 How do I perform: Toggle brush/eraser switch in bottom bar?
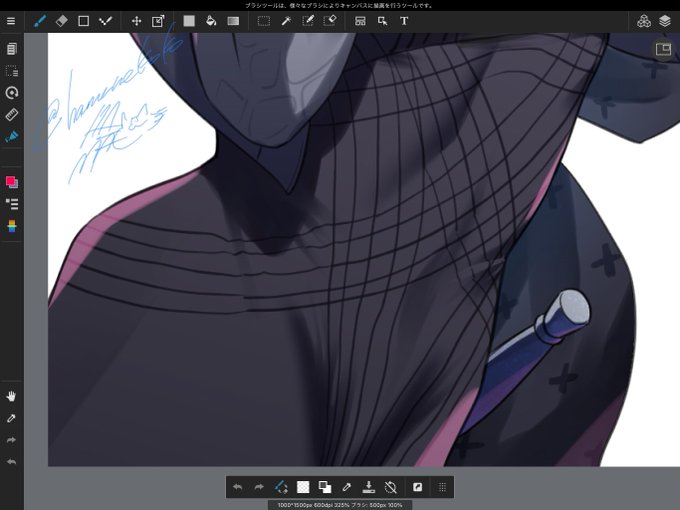(x=281, y=487)
